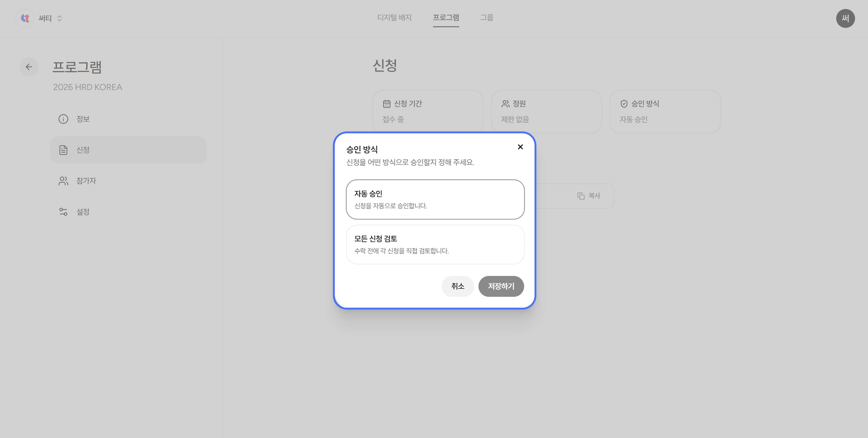Viewport: 868px width, 438px height.
Task: Open the 그룹 tab
Action: pyautogui.click(x=487, y=18)
